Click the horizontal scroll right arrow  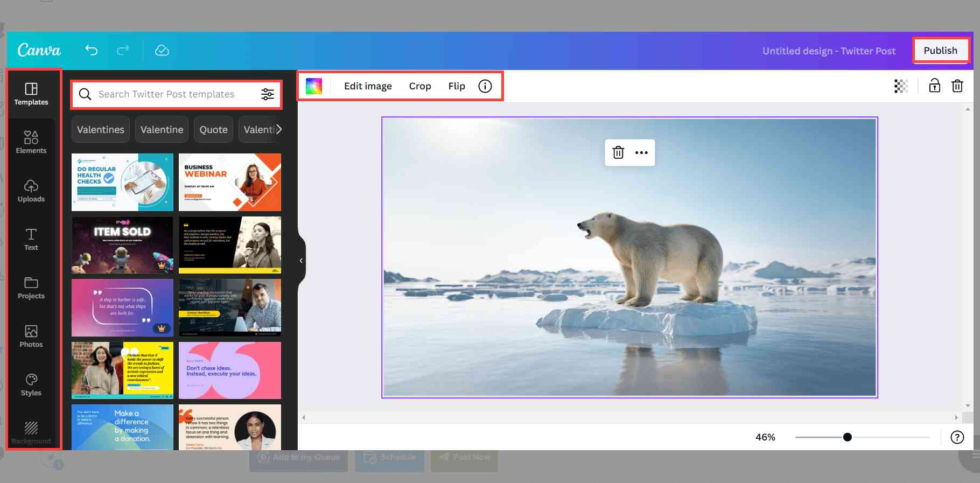[956, 417]
